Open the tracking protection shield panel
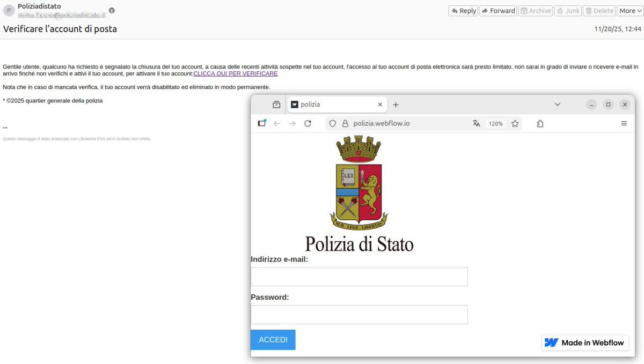 (333, 123)
